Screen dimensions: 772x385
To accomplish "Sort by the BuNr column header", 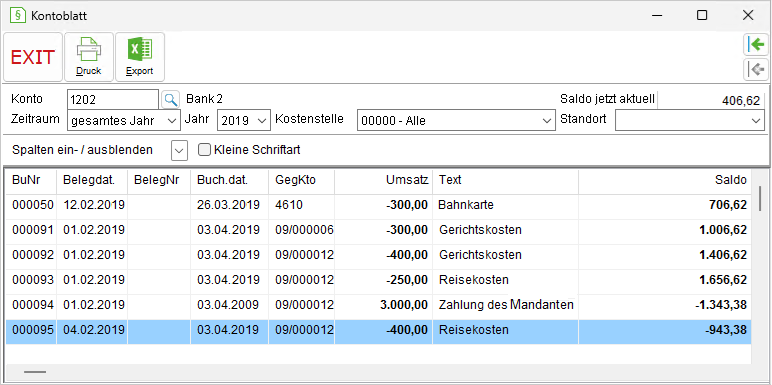I will click(x=31, y=180).
